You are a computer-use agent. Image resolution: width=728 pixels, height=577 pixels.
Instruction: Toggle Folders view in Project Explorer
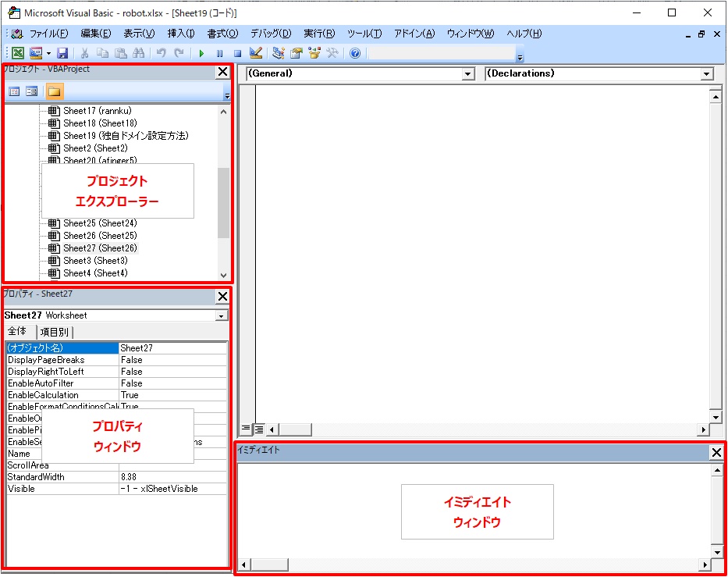[54, 91]
